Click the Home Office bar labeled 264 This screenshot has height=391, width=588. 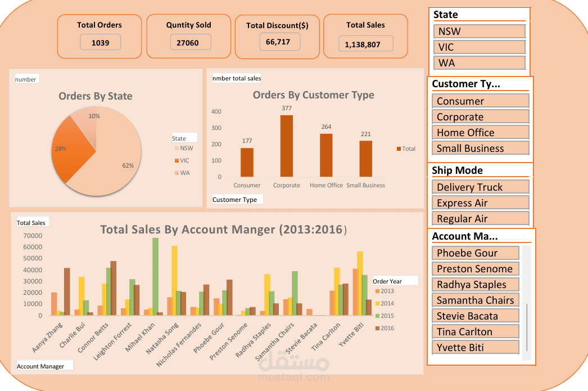coord(326,155)
